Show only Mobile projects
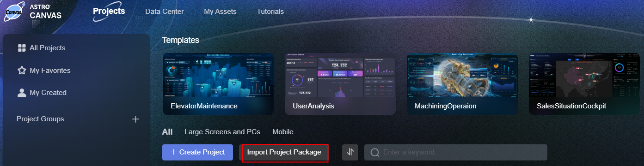Viewport: 644px width, 166px height. (283, 132)
